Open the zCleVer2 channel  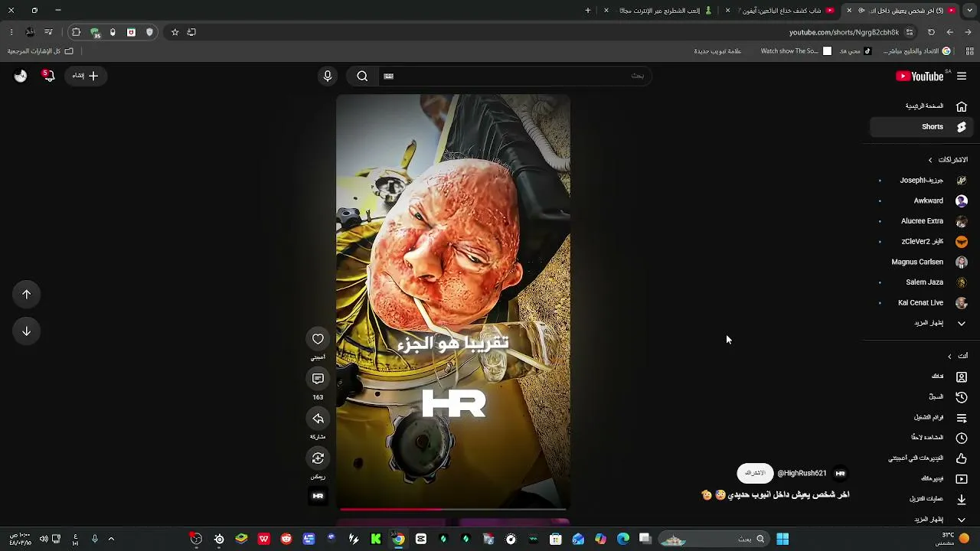coord(923,242)
